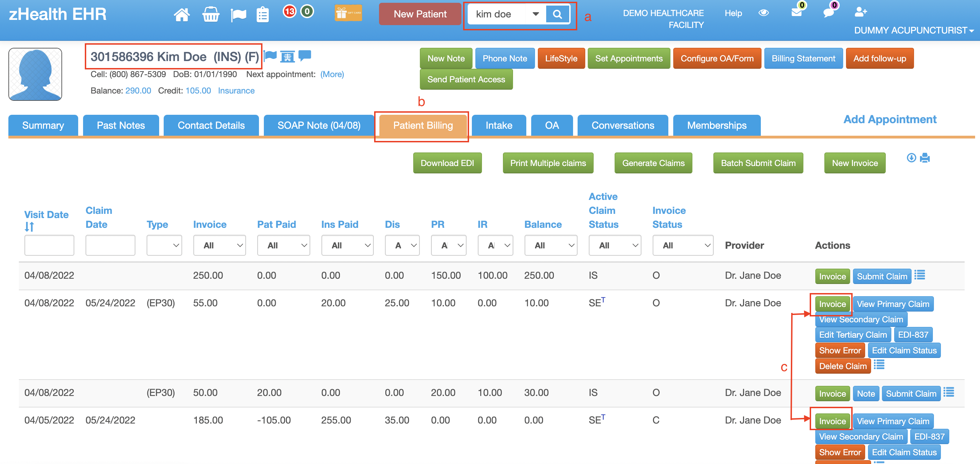Expand the Invoice Status filter dropdown
980x464 pixels.
pyautogui.click(x=683, y=245)
